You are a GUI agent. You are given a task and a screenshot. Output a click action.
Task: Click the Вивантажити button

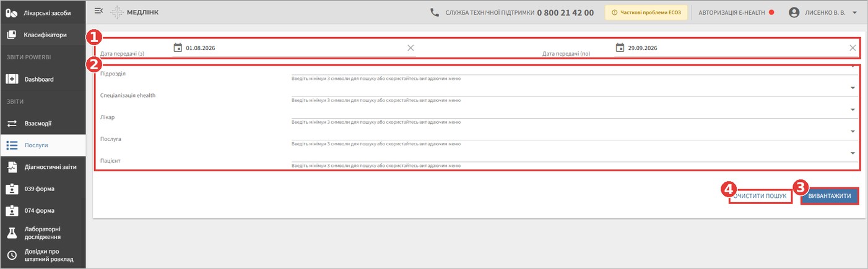[829, 196]
